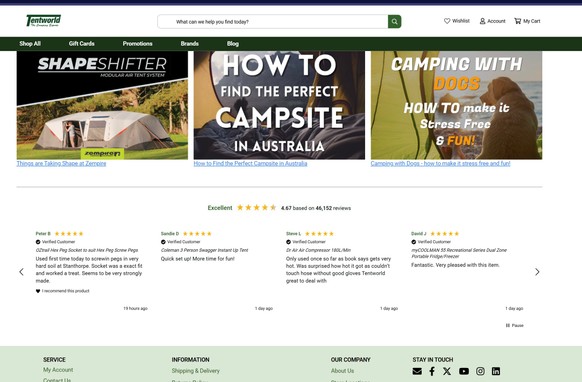
Task: Click David J's five star rating
Action: tap(445, 234)
